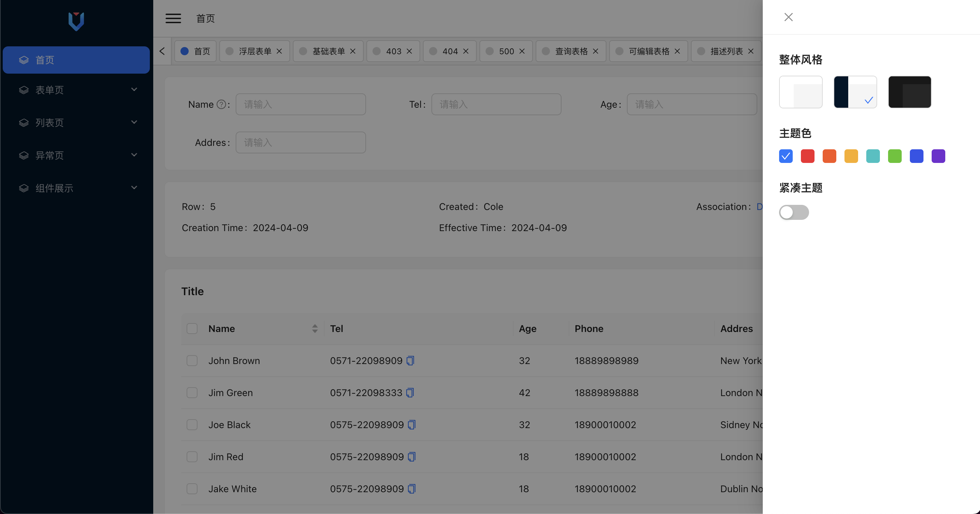Check the Joe Black row checkbox

192,424
